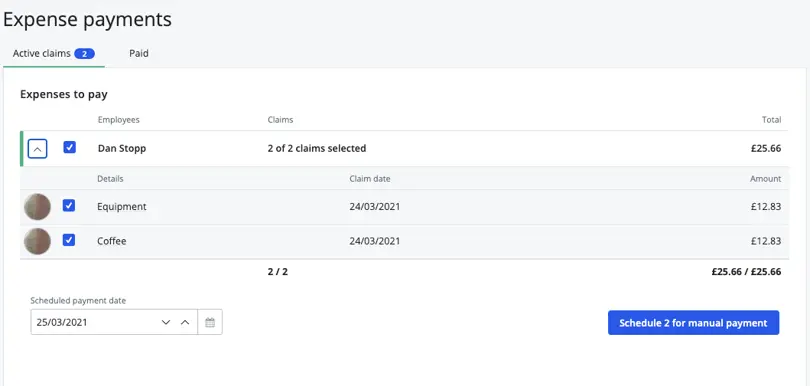
Task: Decrease scheduled payment date with down chevron
Action: coord(166,322)
